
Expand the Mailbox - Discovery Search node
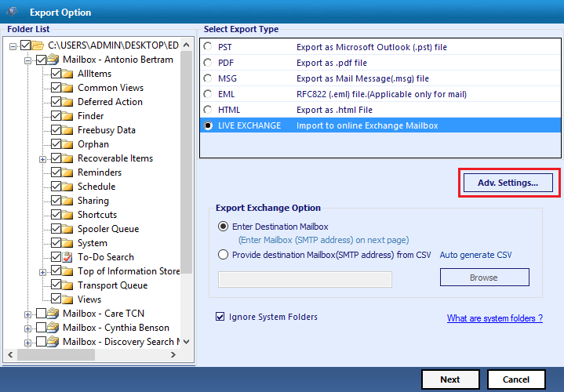(27, 343)
